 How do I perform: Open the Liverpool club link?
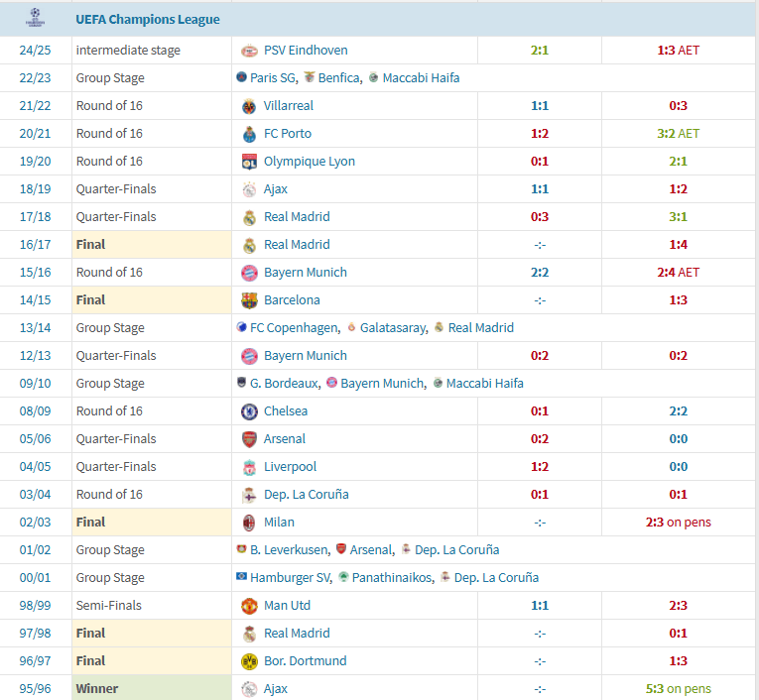[290, 467]
